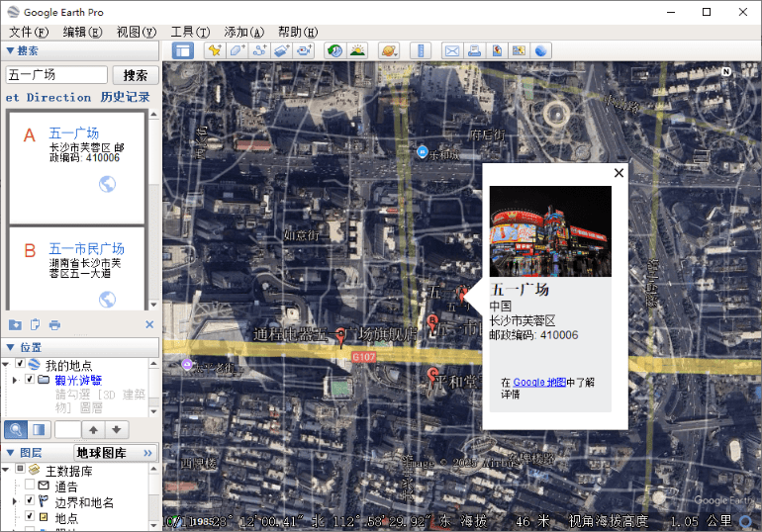Toggle the 通告 layer checkbox
The image size is (762, 532).
(30, 487)
